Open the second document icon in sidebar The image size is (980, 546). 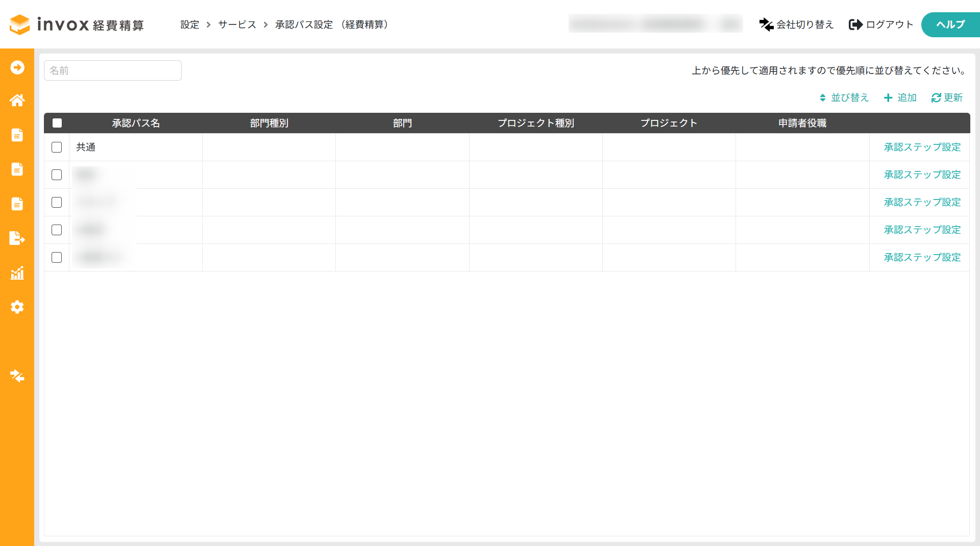17,169
